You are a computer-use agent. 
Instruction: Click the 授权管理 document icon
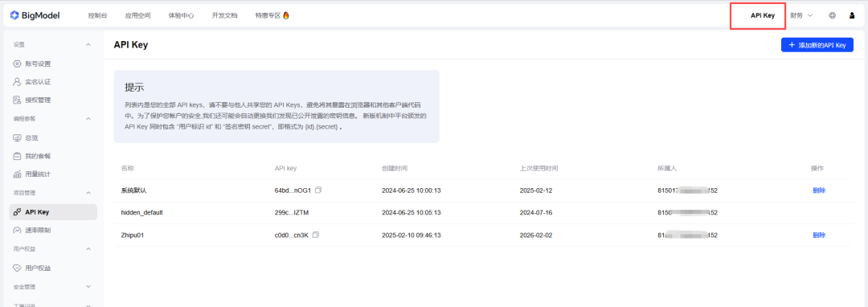point(17,100)
